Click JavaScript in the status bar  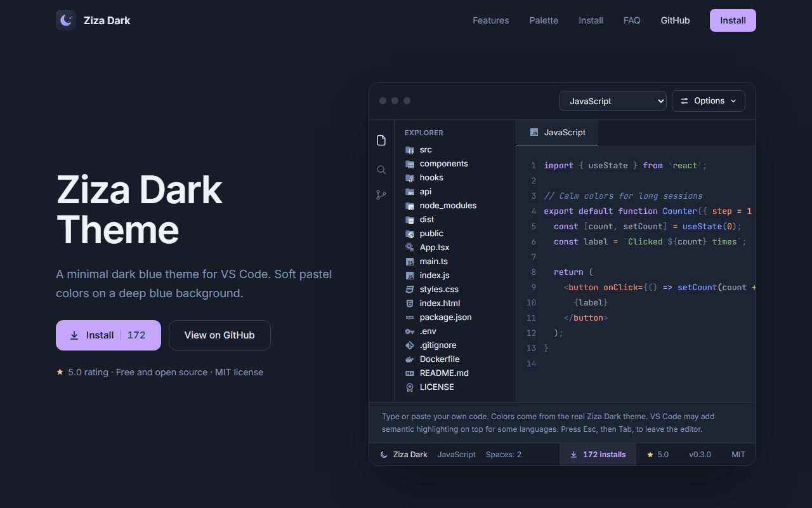[457, 455]
